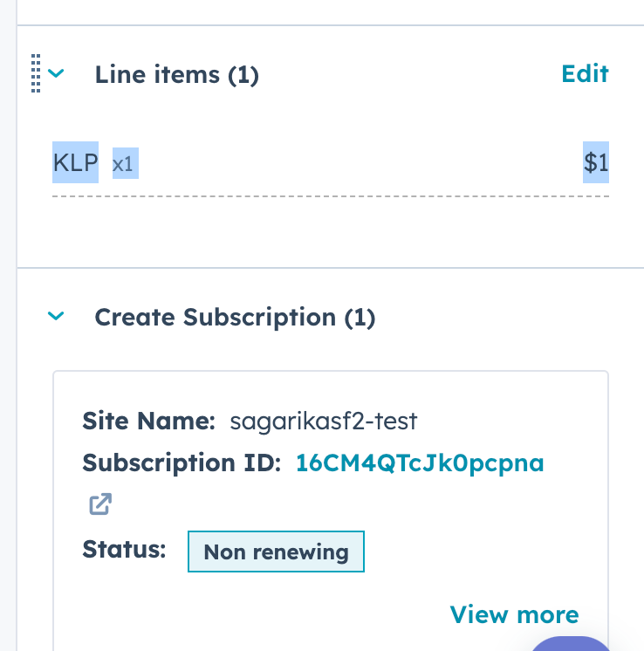Viewport: 644px width, 651px height.
Task: Open the purple chat widget bubble
Action: [x=572, y=644]
